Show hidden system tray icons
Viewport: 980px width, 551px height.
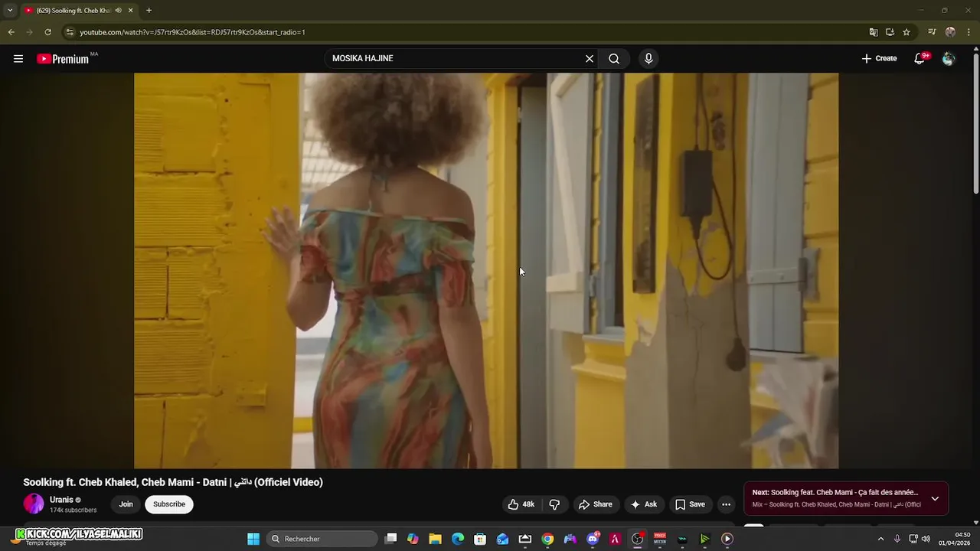pyautogui.click(x=880, y=539)
